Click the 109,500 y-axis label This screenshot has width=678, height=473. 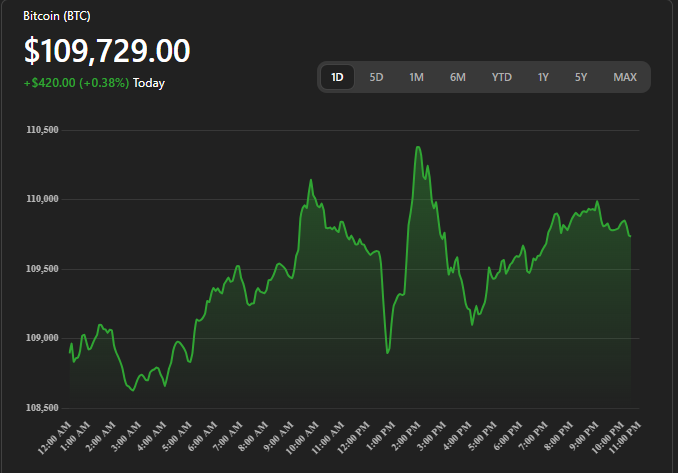click(42, 269)
